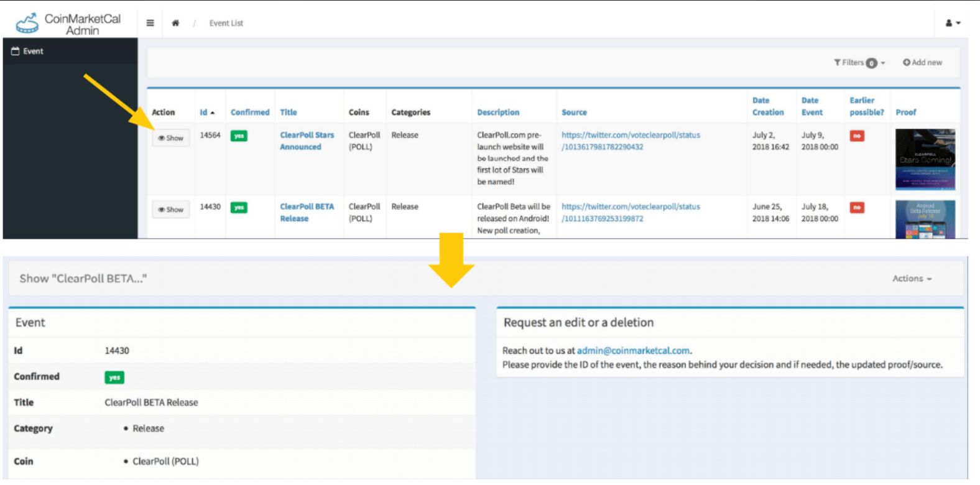Open the Actions dropdown menu
The width and height of the screenshot is (980, 485).
(x=912, y=279)
